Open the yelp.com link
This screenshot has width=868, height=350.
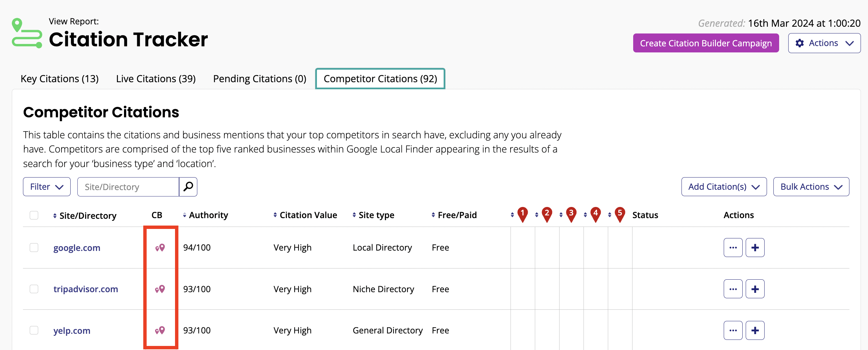click(x=72, y=330)
